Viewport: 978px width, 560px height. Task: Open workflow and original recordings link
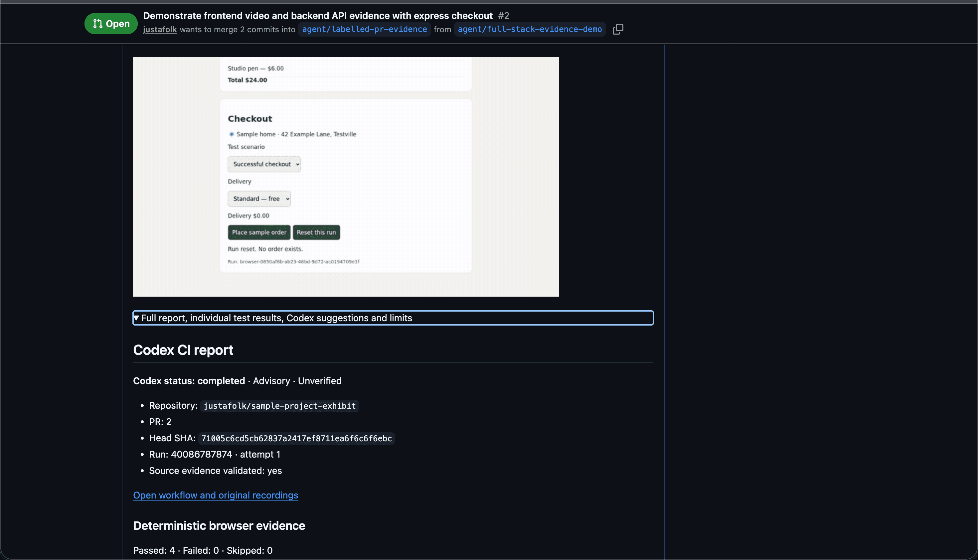[x=216, y=495]
